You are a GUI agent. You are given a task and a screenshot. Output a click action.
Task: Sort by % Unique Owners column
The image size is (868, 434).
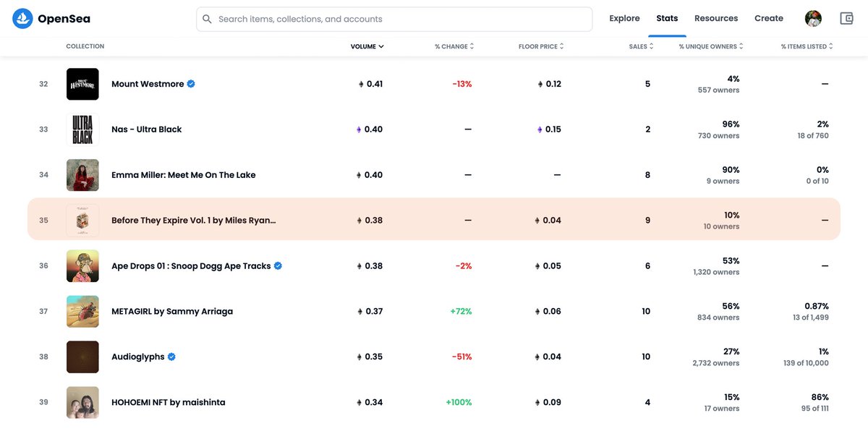[x=711, y=46]
